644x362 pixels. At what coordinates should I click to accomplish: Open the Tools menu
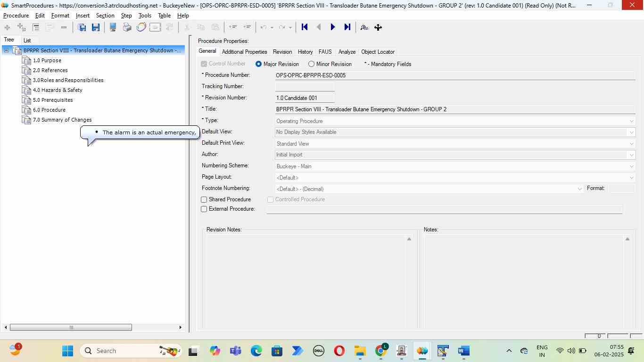pyautogui.click(x=145, y=16)
